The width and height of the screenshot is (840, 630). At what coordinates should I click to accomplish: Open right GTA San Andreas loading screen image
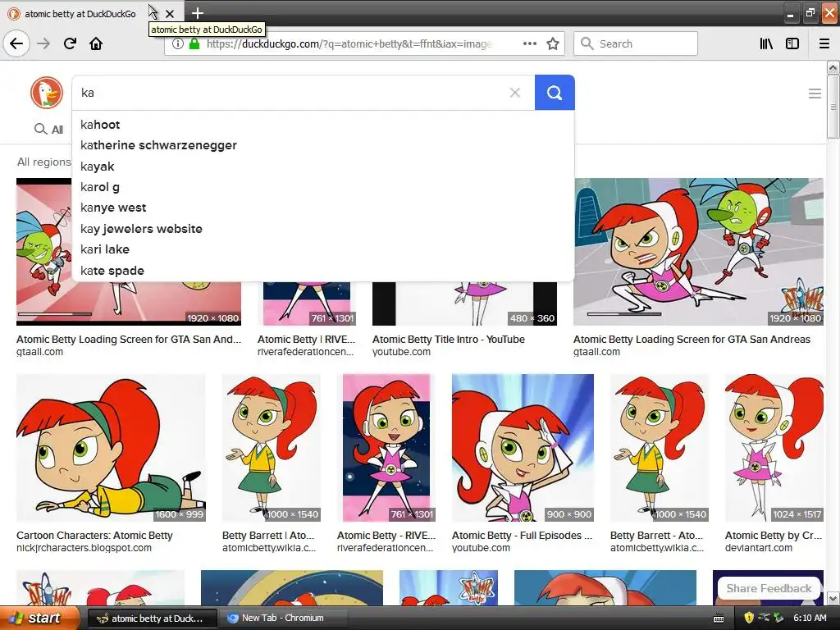point(699,252)
